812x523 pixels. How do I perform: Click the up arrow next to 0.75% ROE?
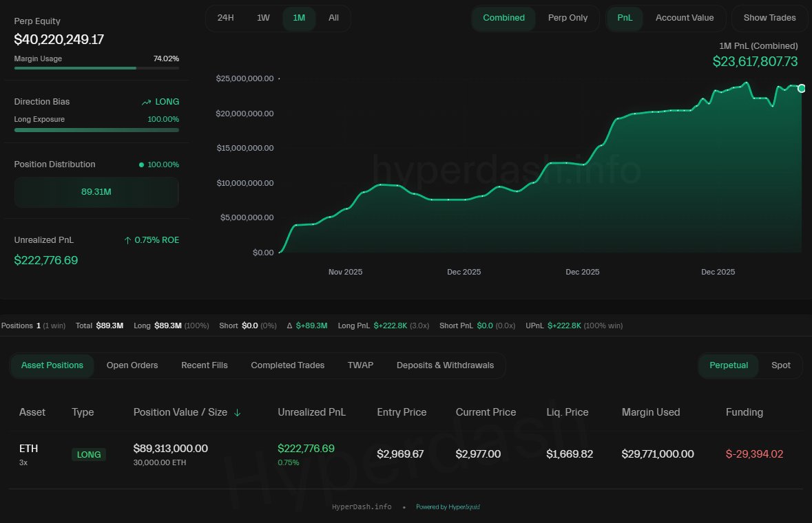(127, 240)
